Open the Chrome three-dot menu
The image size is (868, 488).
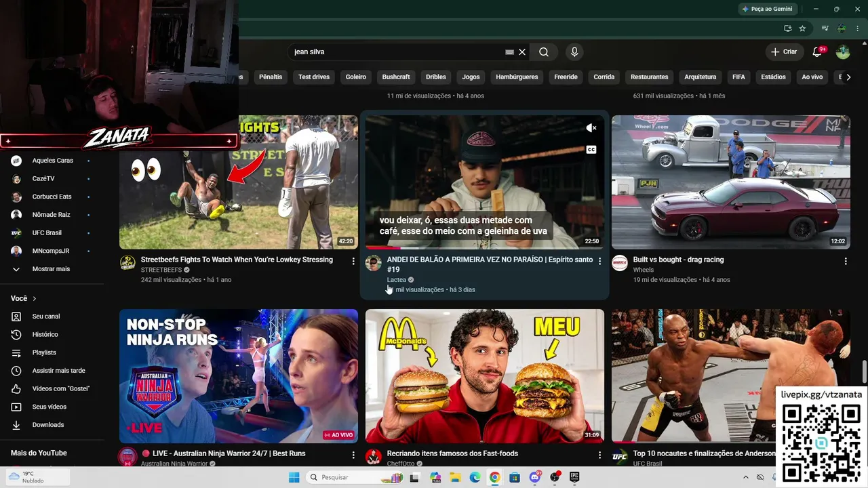(859, 28)
